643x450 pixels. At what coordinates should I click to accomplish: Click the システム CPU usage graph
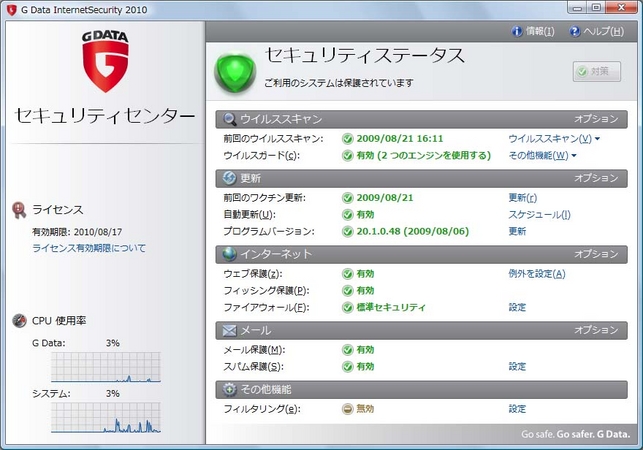106,418
